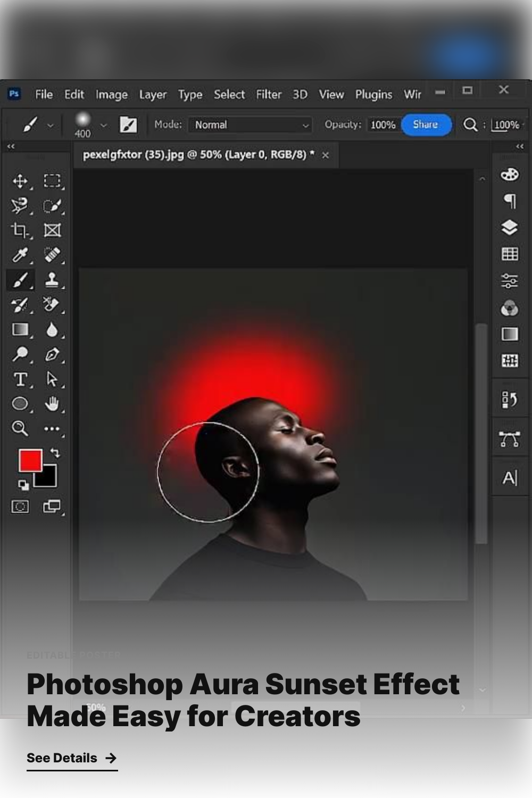The image size is (532, 798).
Task: Expand the collapsed toolbar with double arrows
Action: [x=11, y=146]
